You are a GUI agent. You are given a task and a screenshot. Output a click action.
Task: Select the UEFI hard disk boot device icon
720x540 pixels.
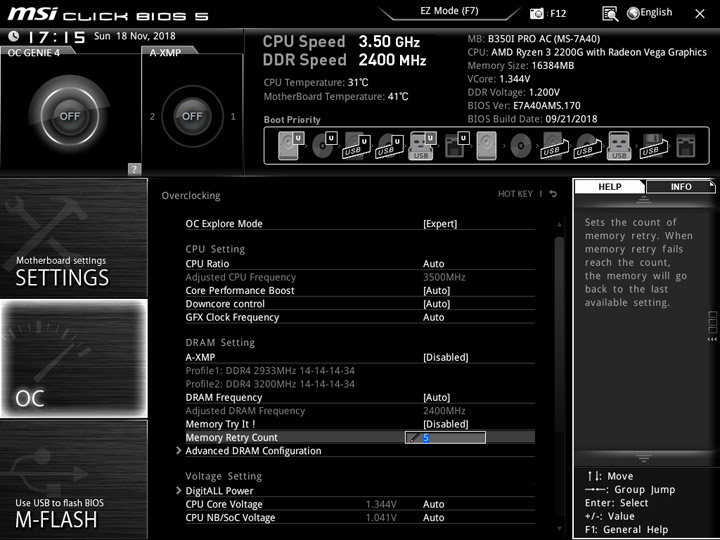click(x=291, y=146)
